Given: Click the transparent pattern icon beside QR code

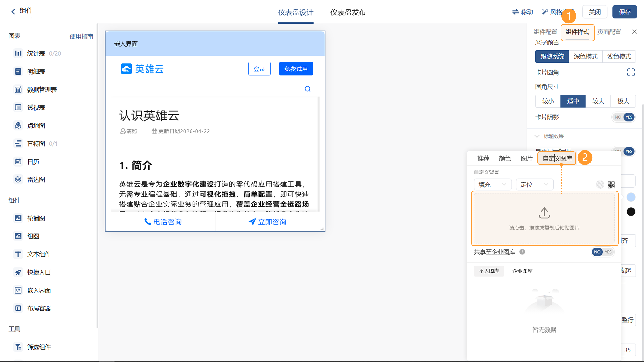Looking at the screenshot, I should 600,185.
